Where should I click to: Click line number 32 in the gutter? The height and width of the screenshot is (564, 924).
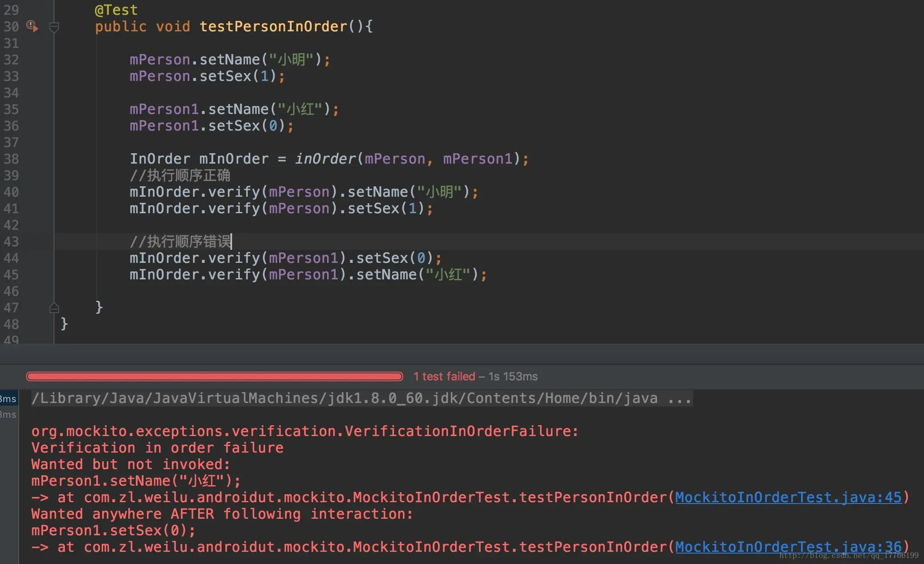tap(11, 60)
